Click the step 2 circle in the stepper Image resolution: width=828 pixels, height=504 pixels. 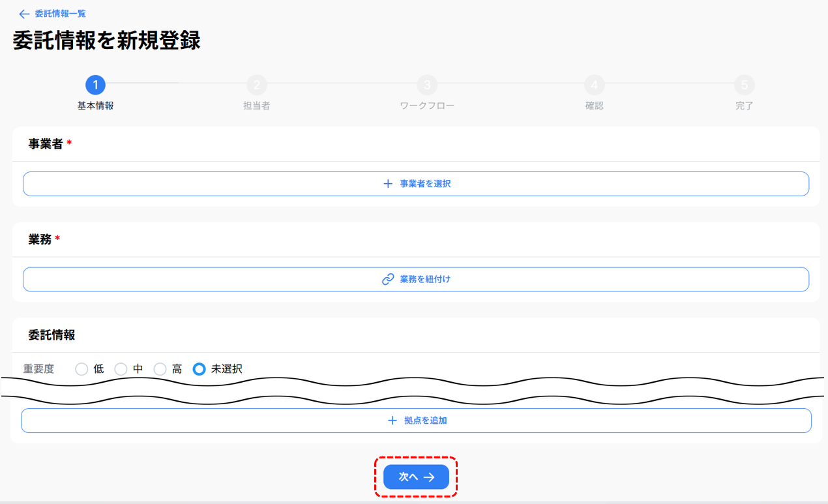pos(256,85)
